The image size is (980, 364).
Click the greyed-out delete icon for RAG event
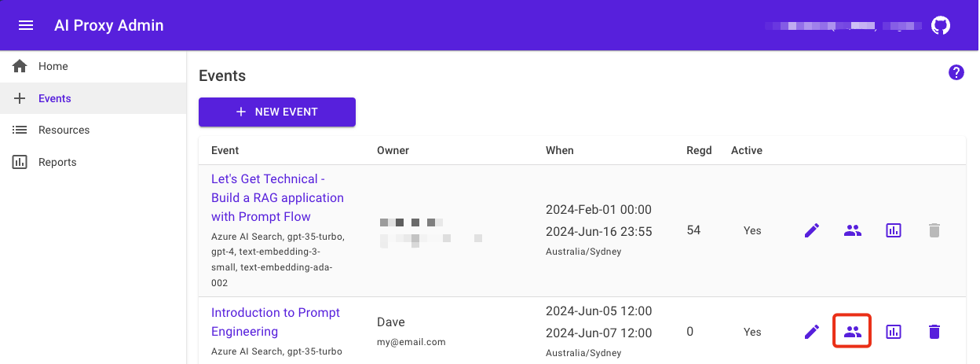[x=934, y=230]
